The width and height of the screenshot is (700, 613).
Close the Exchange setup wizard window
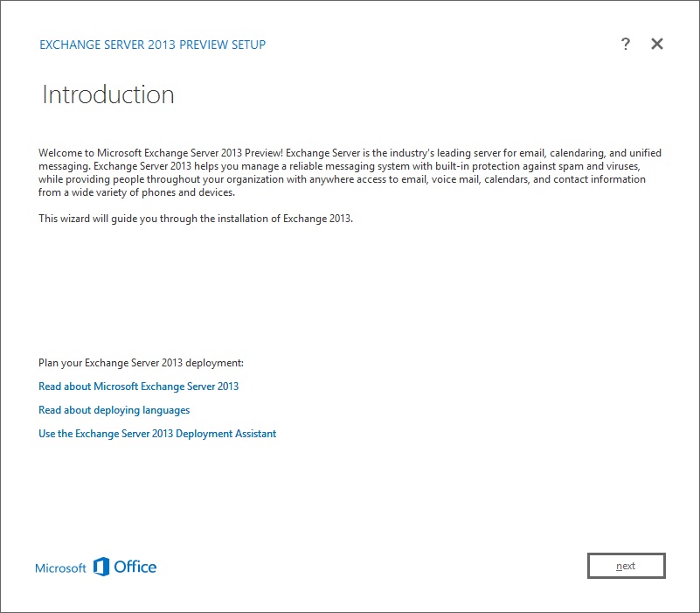(x=657, y=45)
